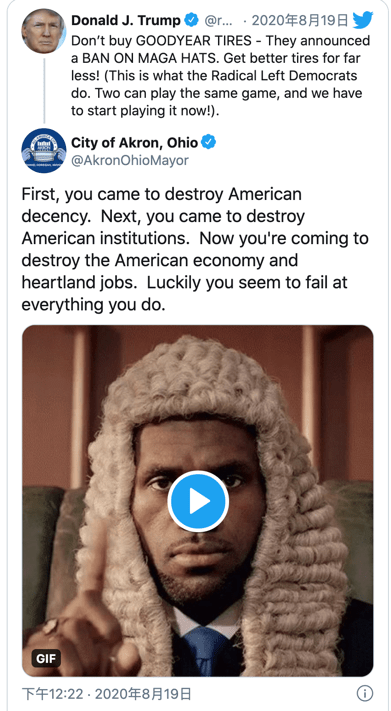Viewport: 391px width, 711px height.
Task: Open the @AkronOhioMayor handle
Action: tap(129, 161)
